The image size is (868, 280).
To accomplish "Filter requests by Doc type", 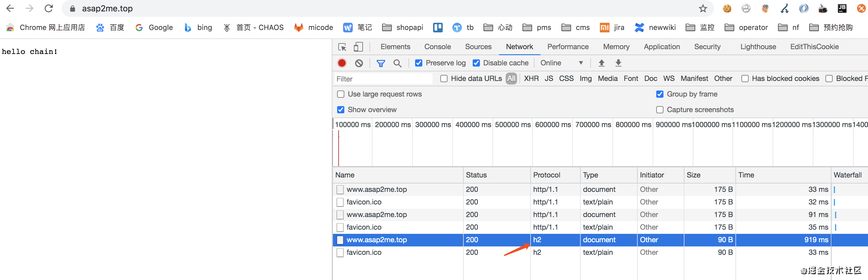I will tap(650, 79).
